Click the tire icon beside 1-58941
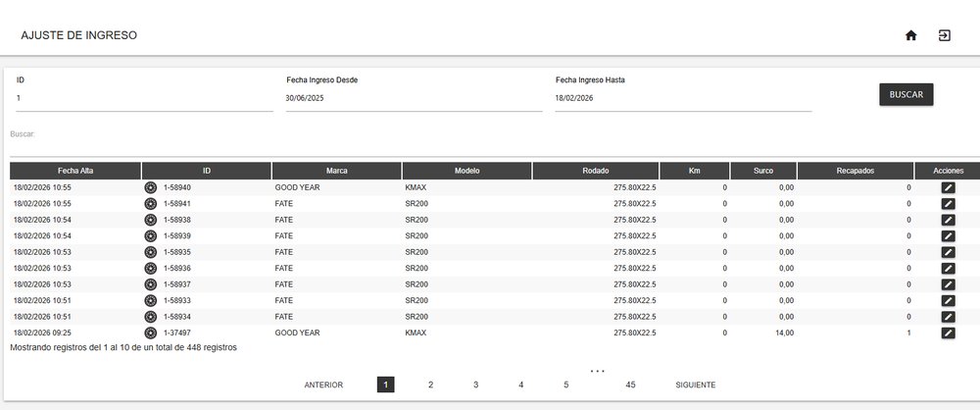 point(150,203)
